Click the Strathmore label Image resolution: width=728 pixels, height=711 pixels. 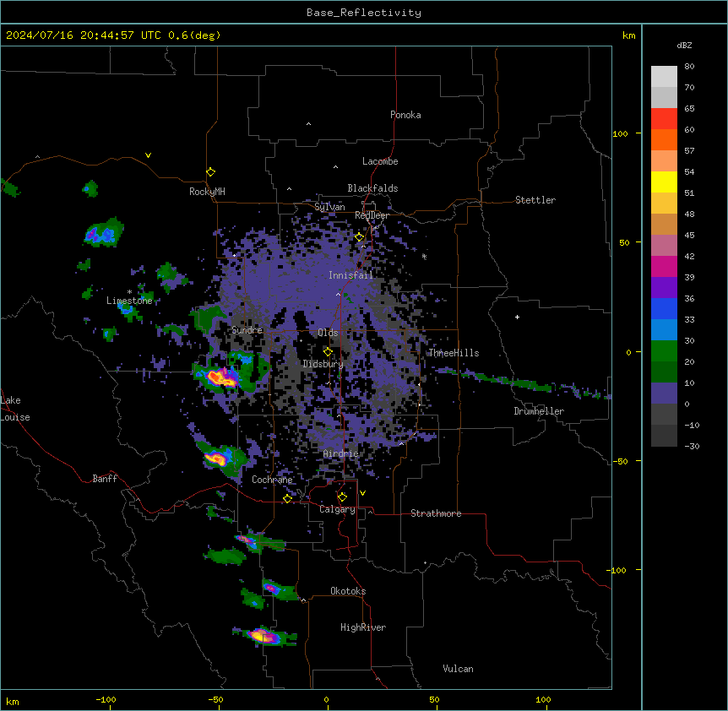(436, 513)
